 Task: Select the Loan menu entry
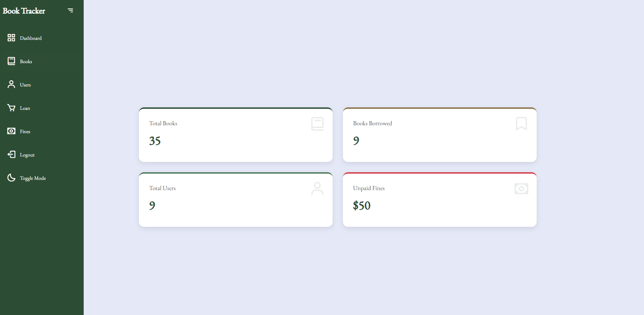(x=25, y=108)
